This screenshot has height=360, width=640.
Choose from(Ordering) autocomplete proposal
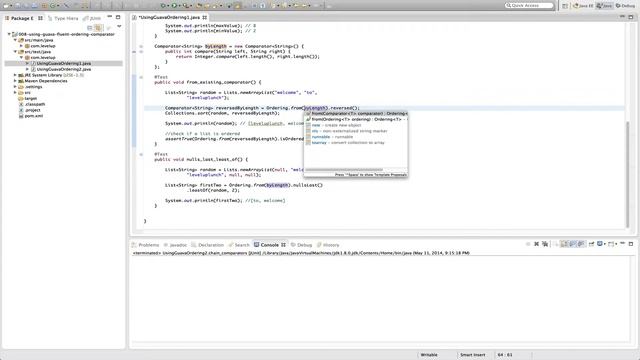356,119
